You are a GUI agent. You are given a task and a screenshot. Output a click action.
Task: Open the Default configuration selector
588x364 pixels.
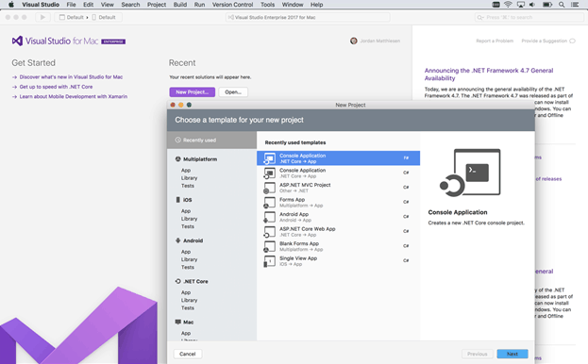point(71,17)
